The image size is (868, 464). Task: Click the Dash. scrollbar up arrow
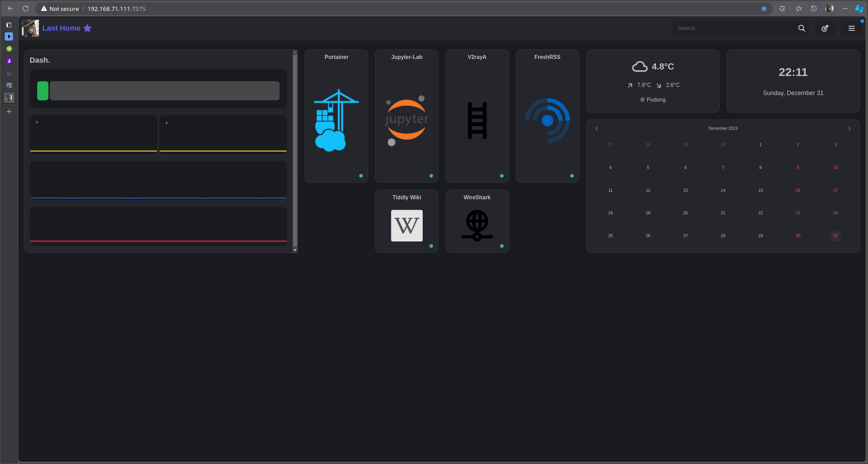pos(295,52)
